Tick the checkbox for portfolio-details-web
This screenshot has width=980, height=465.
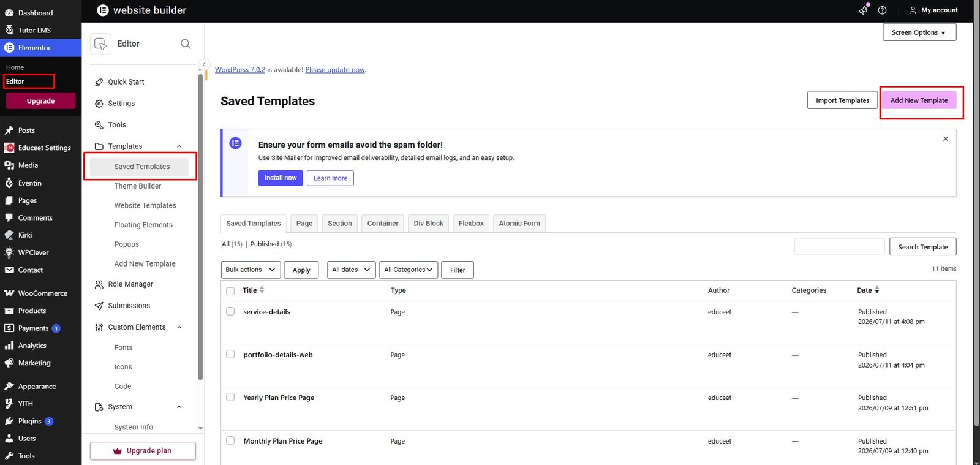pyautogui.click(x=230, y=354)
